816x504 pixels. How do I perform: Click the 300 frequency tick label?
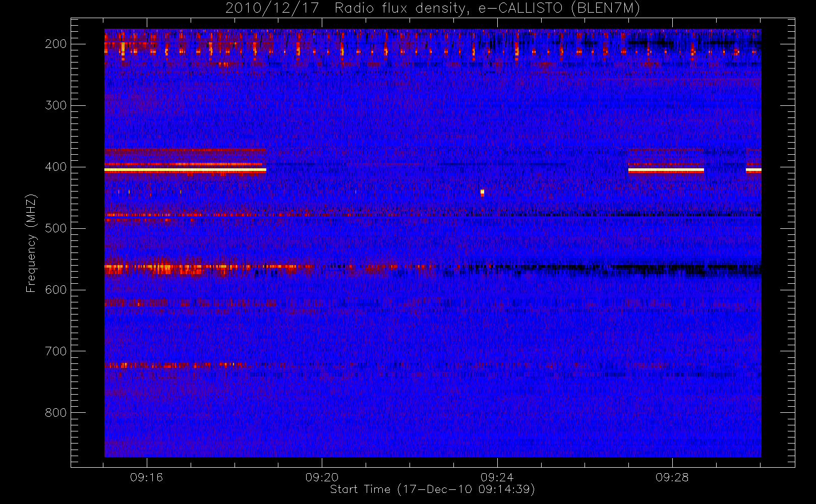[x=56, y=105]
